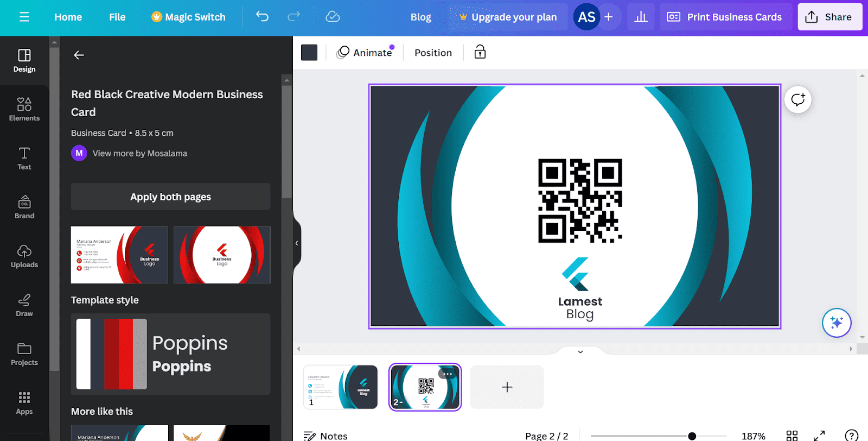Open the Apps tab

point(24,402)
